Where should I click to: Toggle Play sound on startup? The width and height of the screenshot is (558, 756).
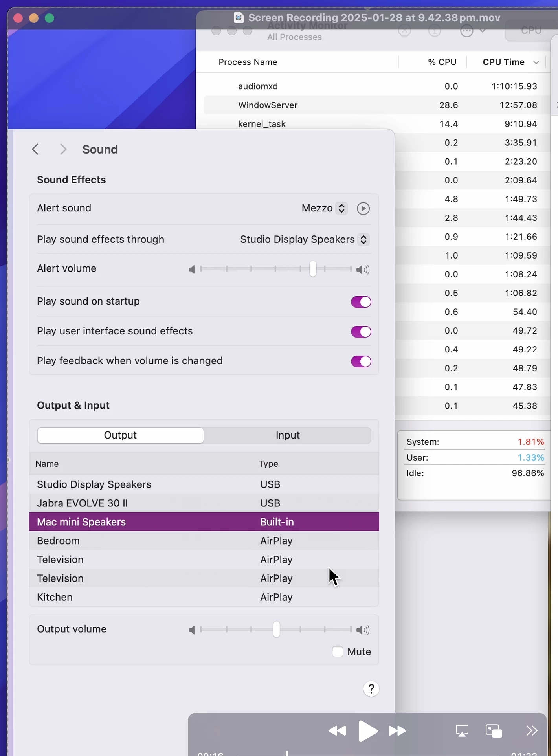pyautogui.click(x=361, y=302)
